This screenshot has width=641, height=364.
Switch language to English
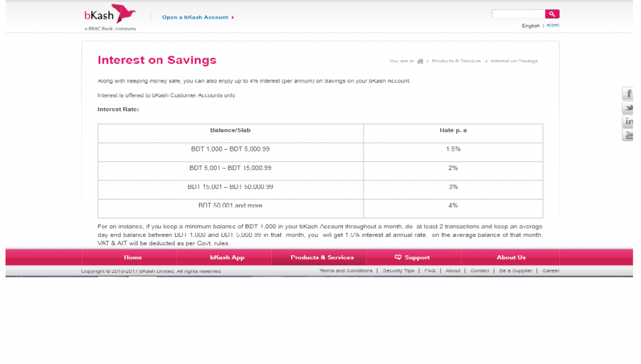point(531,26)
